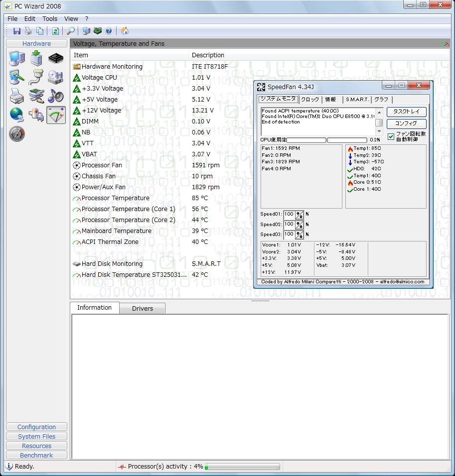Open the Multimedia music and speaker icon
The image size is (455, 476).
(x=56, y=96)
